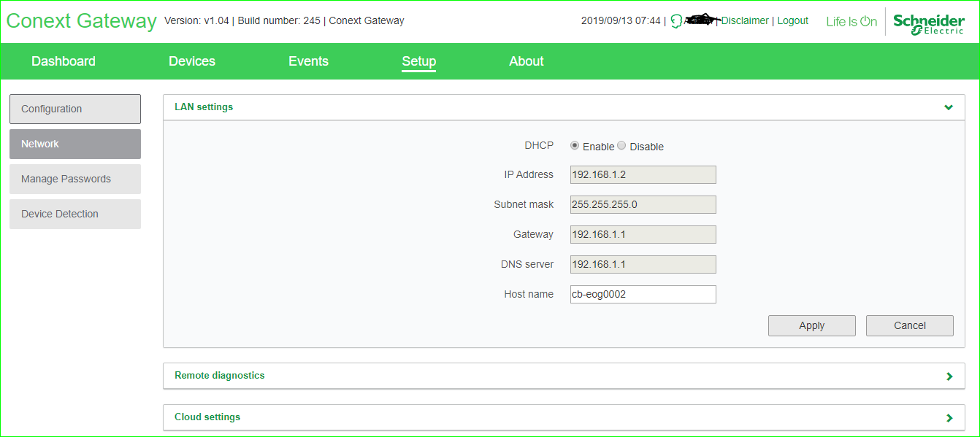Click the Host name label
The image size is (980, 437).
pyautogui.click(x=529, y=294)
